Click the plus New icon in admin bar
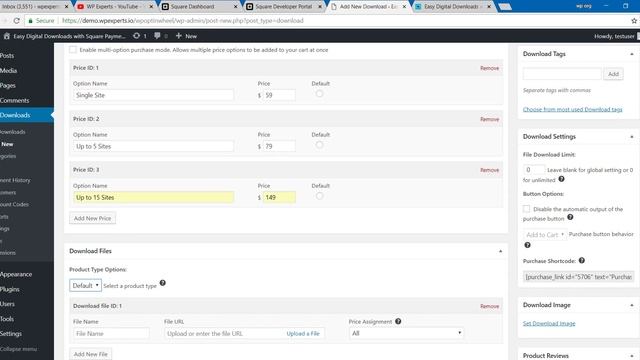 [178, 36]
